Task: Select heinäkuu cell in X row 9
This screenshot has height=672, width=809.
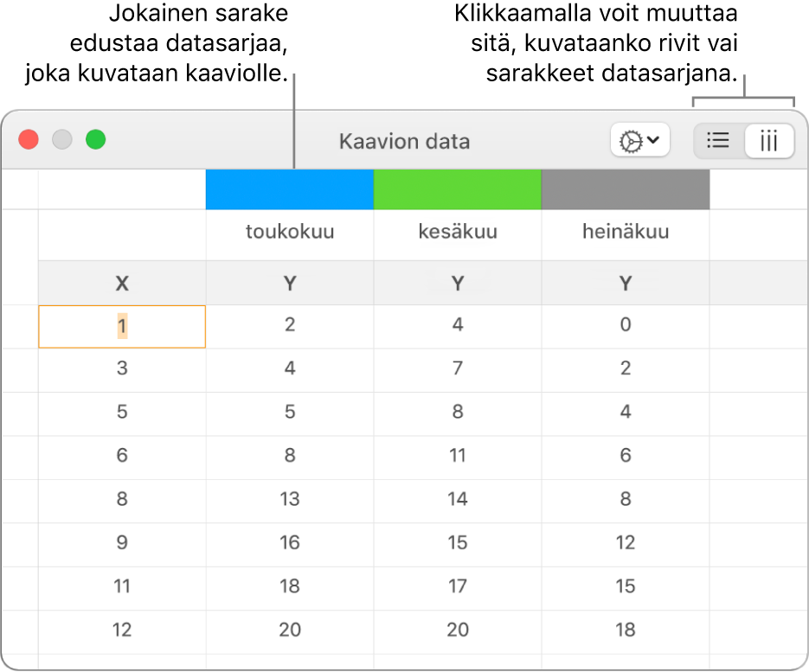Action: pos(626,545)
